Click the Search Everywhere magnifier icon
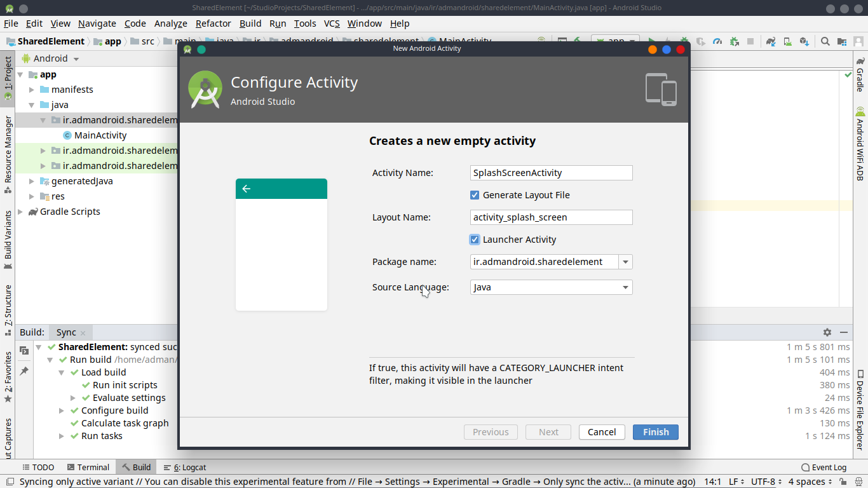Screen dimensions: 868x488 (825, 41)
